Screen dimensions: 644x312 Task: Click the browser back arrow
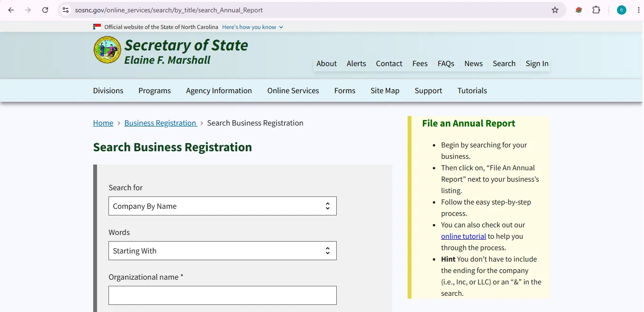11,10
